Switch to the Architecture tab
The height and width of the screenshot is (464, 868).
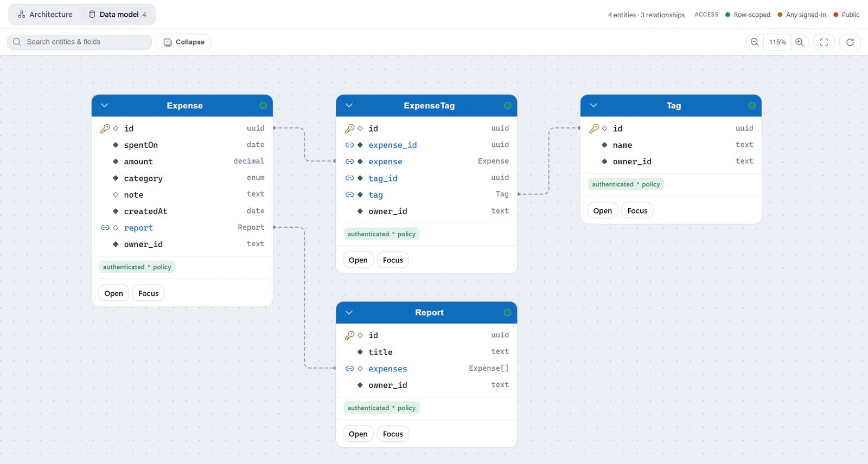[x=46, y=15]
